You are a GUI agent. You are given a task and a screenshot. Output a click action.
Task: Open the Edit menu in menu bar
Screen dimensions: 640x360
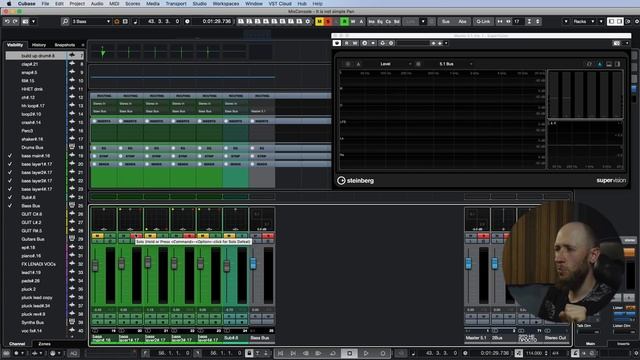pos(59,4)
